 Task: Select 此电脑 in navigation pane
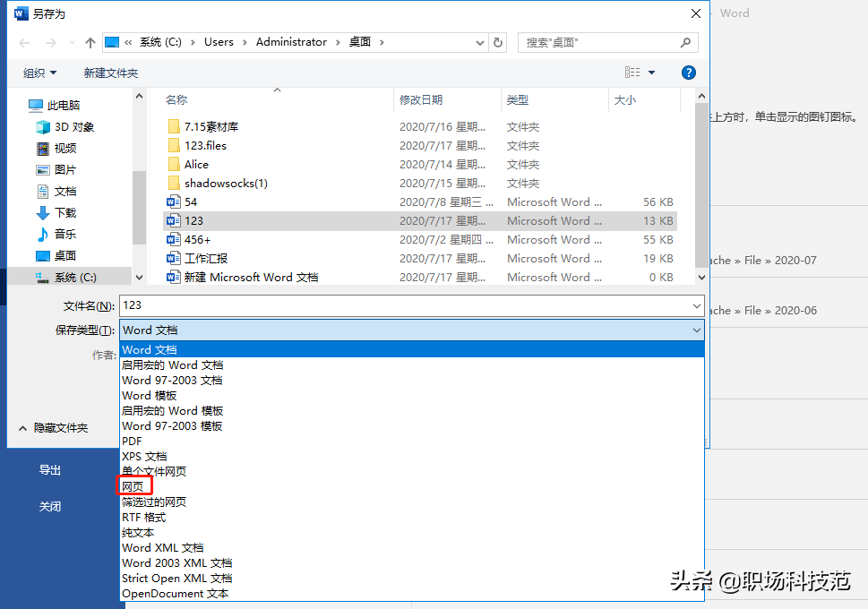click(x=55, y=105)
